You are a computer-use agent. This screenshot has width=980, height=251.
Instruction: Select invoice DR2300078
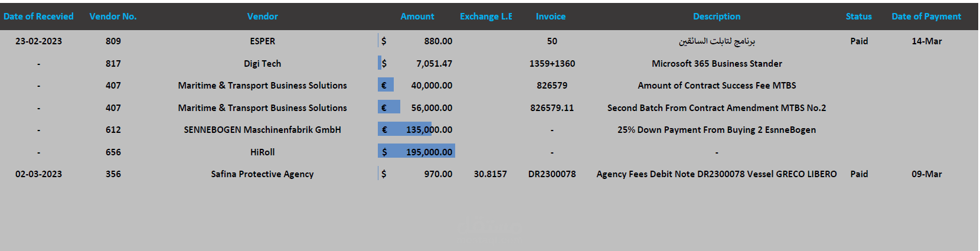[552, 174]
